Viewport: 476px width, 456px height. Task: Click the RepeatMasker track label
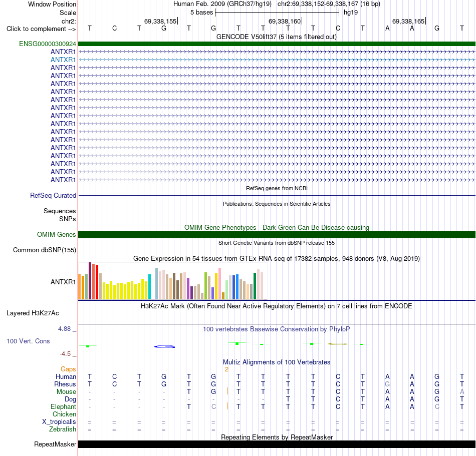pyautogui.click(x=55, y=444)
